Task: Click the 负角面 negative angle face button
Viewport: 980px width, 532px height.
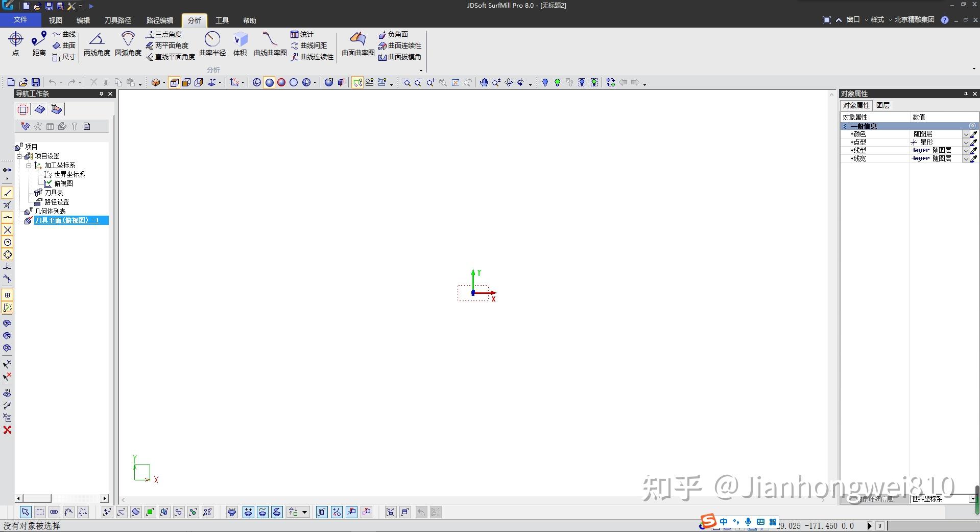Action: pyautogui.click(x=393, y=34)
